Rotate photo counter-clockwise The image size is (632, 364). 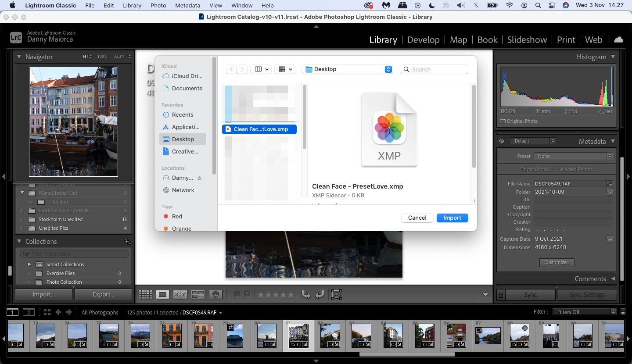(306, 295)
